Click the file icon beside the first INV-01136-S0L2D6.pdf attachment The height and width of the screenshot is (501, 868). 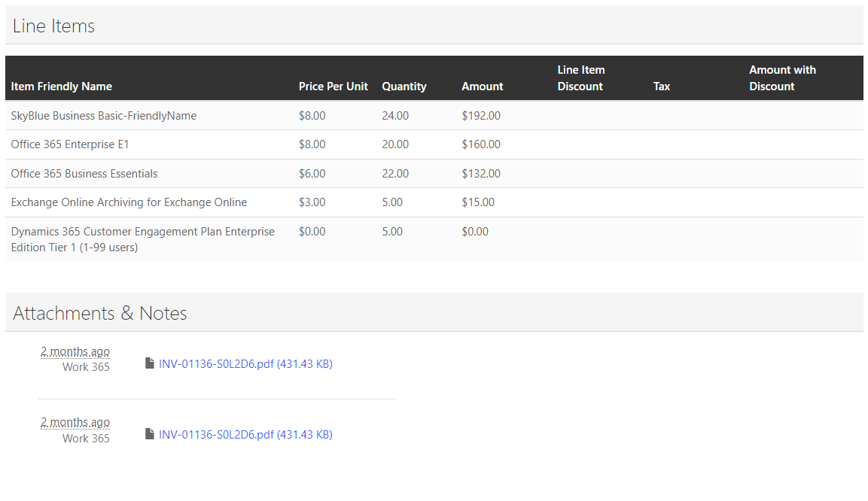point(150,363)
